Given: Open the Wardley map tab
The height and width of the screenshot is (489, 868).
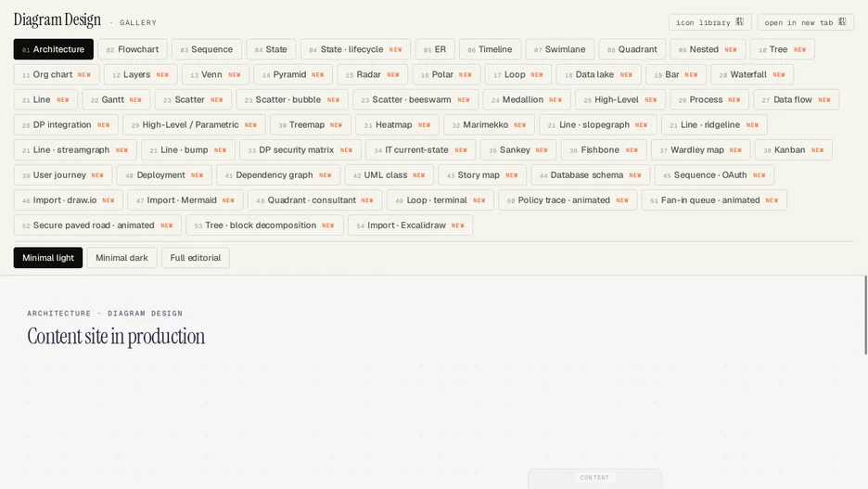Looking at the screenshot, I should [701, 150].
